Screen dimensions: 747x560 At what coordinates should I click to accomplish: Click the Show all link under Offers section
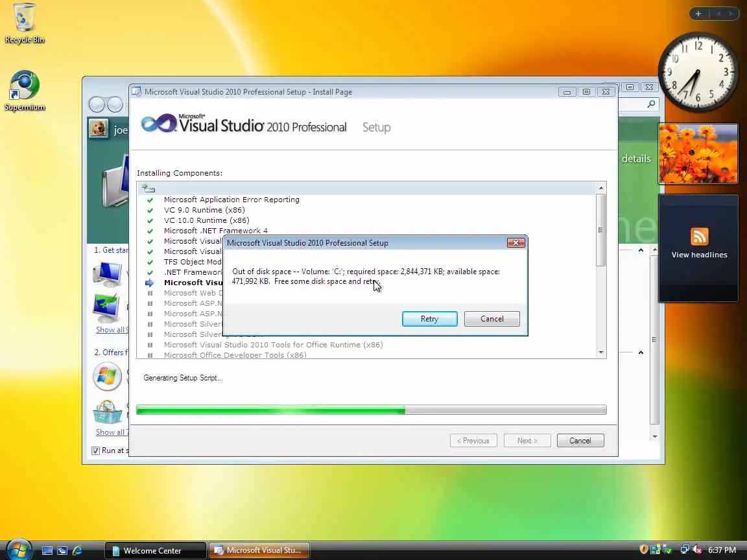pyautogui.click(x=112, y=432)
